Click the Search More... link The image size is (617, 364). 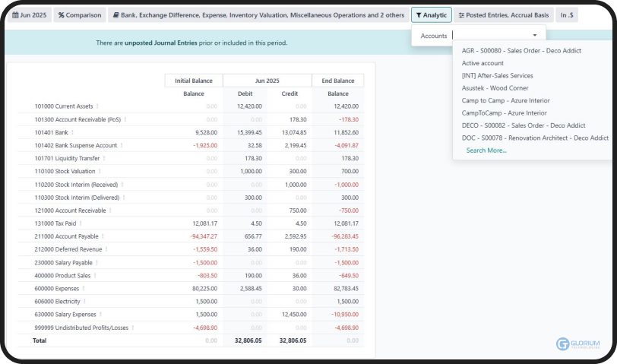click(x=486, y=150)
